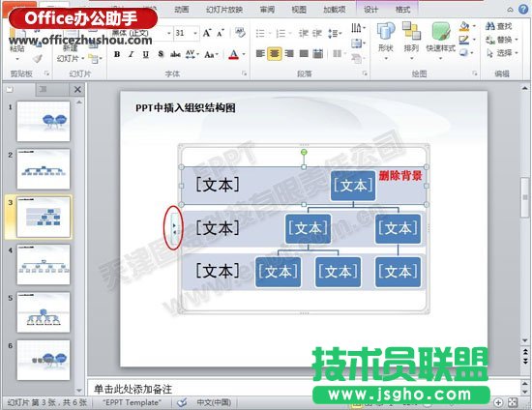Select slide 4 thumbnail
The width and height of the screenshot is (532, 410).
point(44,265)
